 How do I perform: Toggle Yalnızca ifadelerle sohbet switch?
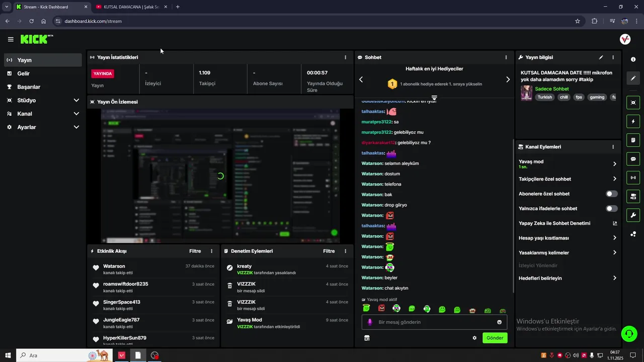coord(611,209)
